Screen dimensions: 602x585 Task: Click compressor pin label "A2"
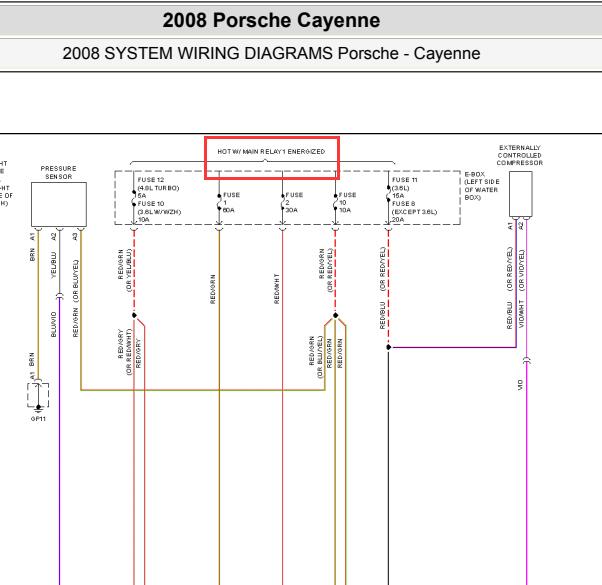pyautogui.click(x=521, y=226)
